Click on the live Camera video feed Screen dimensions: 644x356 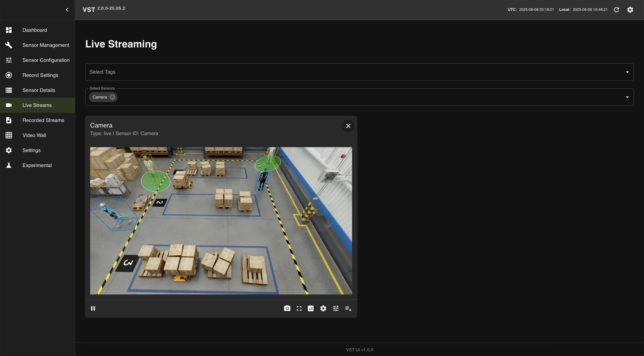[x=221, y=221]
